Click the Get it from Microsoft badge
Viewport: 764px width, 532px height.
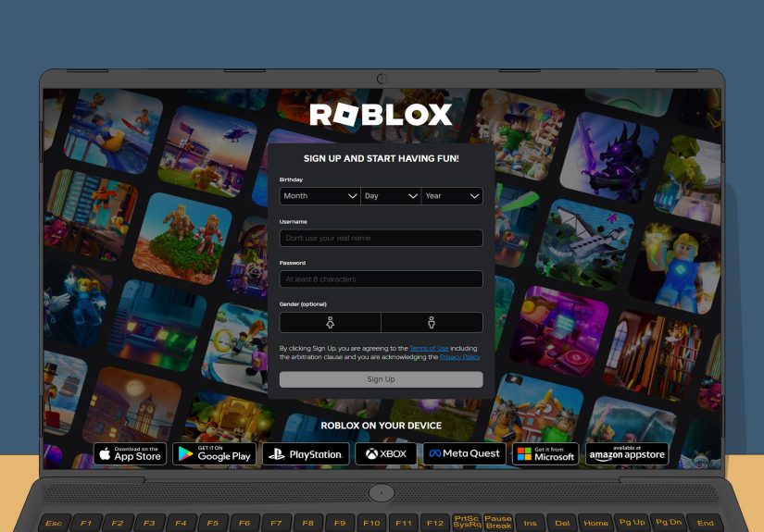click(545, 453)
